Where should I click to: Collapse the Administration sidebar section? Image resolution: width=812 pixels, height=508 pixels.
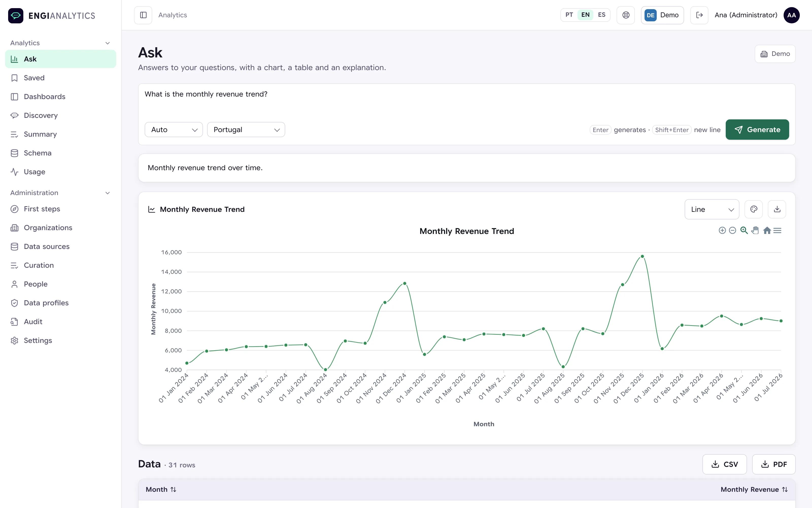coord(60,193)
